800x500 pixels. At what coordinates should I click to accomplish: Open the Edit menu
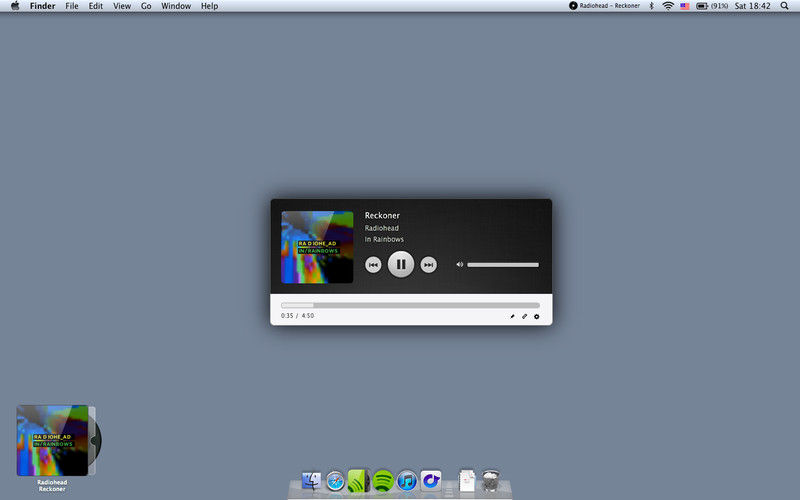click(x=95, y=6)
